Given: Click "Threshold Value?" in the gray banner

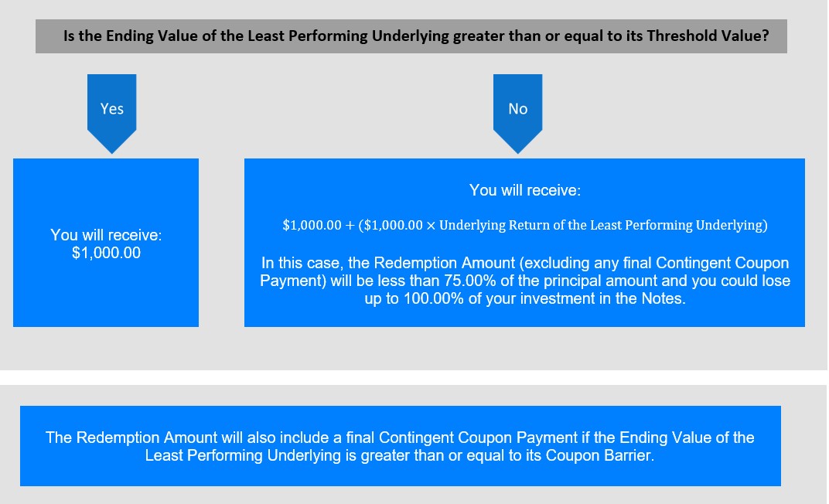Looking at the screenshot, I should coord(708,36).
